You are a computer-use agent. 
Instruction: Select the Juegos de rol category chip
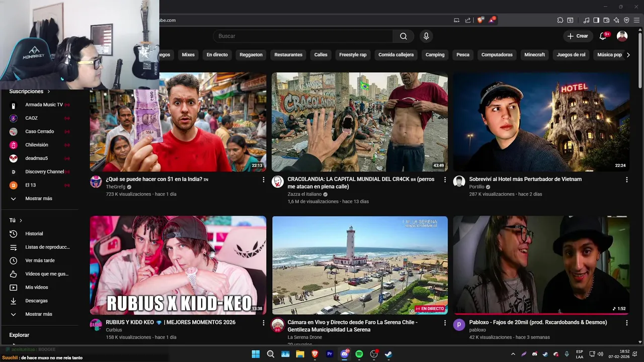click(x=571, y=55)
